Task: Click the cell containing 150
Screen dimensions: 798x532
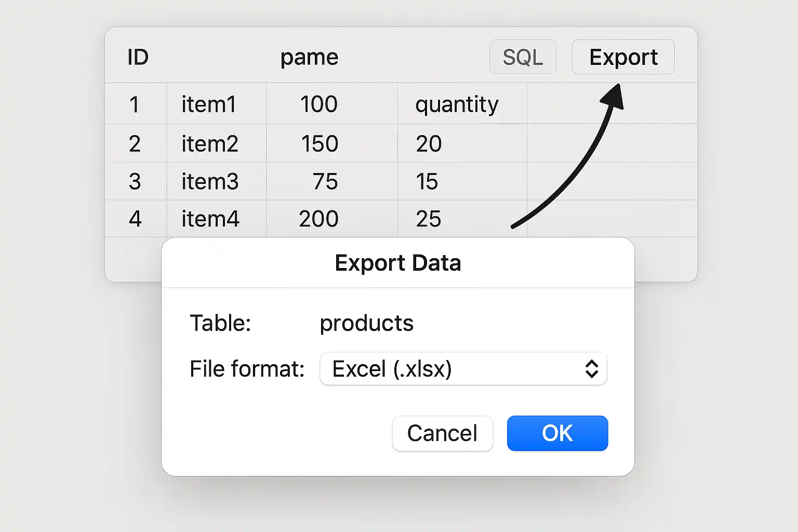Action: point(332,143)
